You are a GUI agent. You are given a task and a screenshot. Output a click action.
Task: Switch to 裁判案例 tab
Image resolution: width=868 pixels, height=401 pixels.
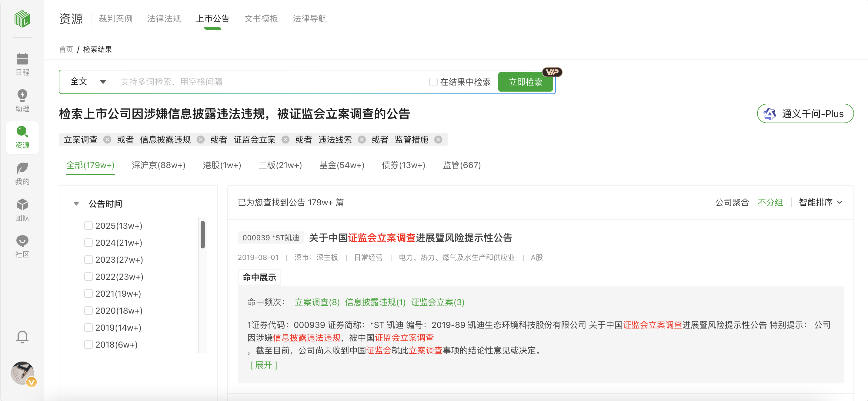(115, 19)
